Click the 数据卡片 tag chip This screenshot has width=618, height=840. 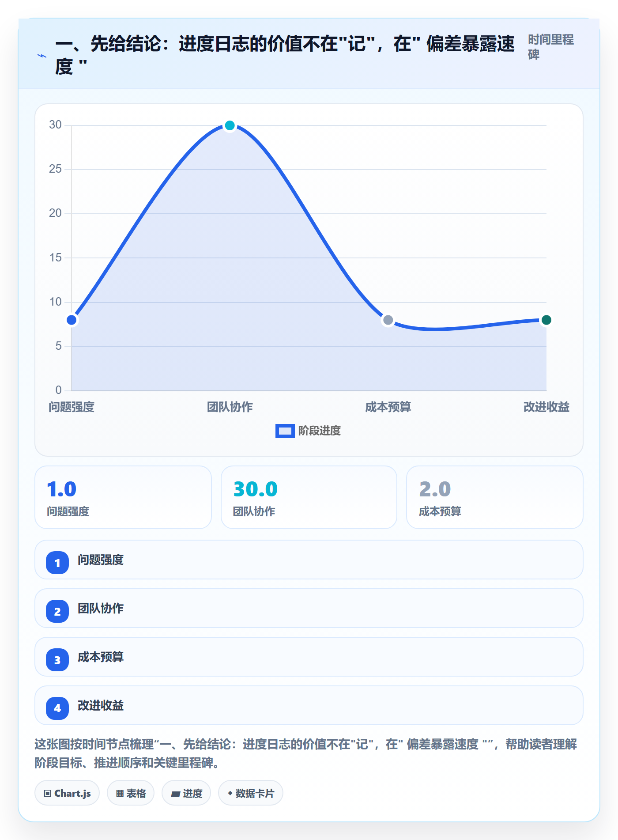pyautogui.click(x=251, y=793)
